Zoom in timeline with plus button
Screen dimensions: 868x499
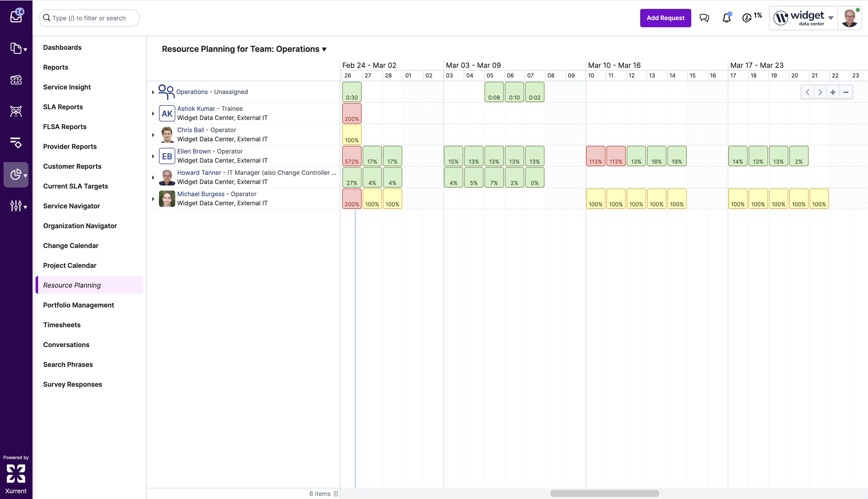(833, 92)
